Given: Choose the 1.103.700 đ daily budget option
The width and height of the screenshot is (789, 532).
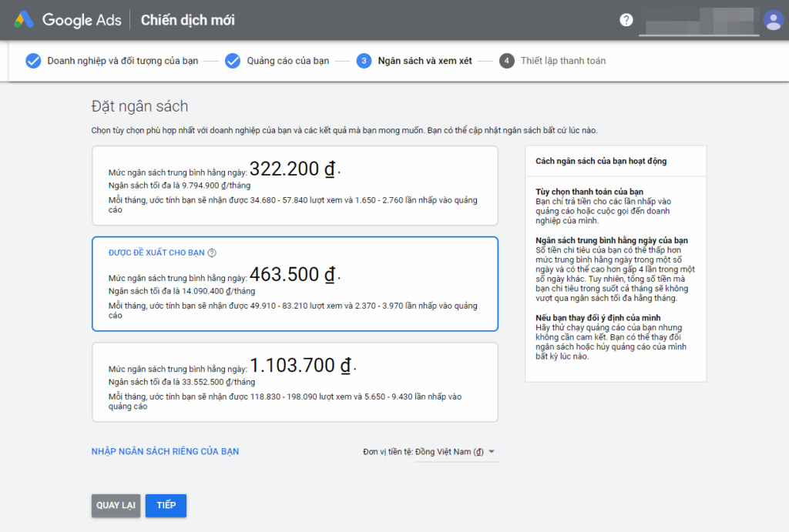Looking at the screenshot, I should tap(294, 382).
